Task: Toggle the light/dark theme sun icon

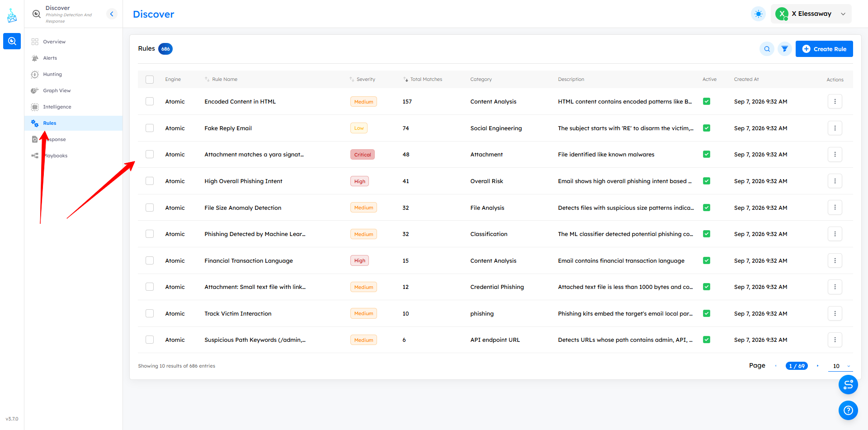Action: tap(759, 14)
